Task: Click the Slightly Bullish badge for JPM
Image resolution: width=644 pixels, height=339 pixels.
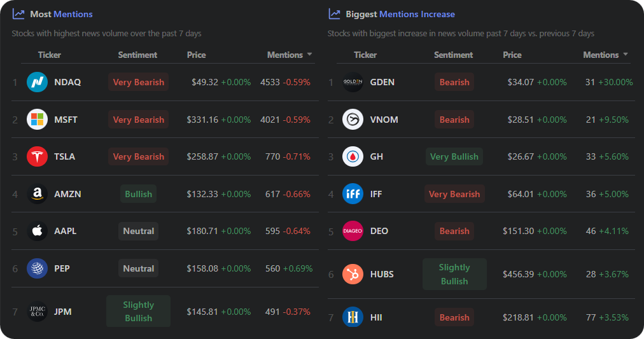Action: [139, 311]
